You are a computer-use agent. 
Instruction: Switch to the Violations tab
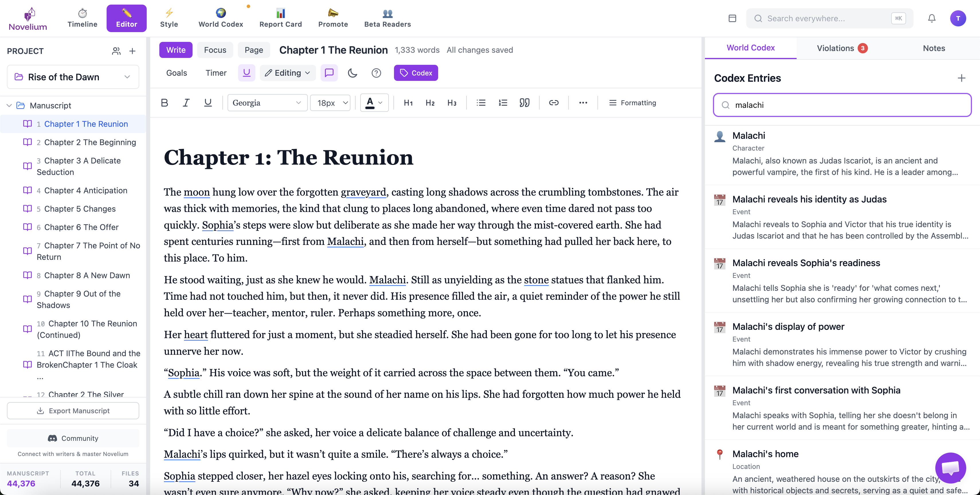(841, 48)
